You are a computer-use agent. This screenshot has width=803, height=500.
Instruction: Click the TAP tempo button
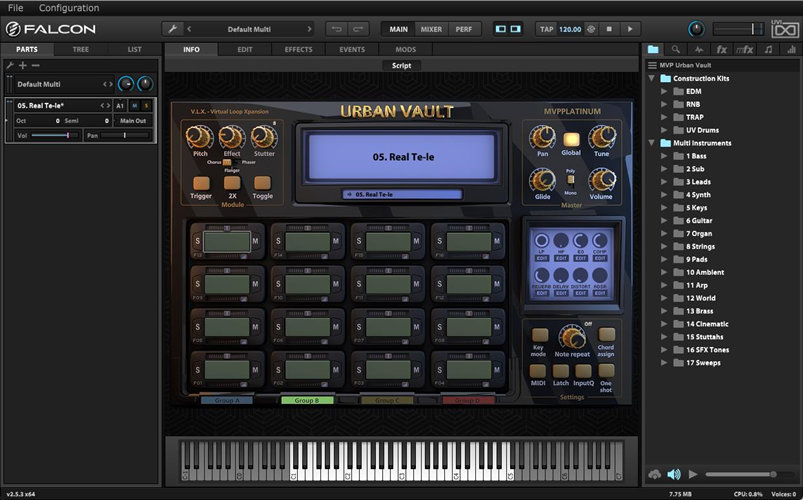click(546, 29)
